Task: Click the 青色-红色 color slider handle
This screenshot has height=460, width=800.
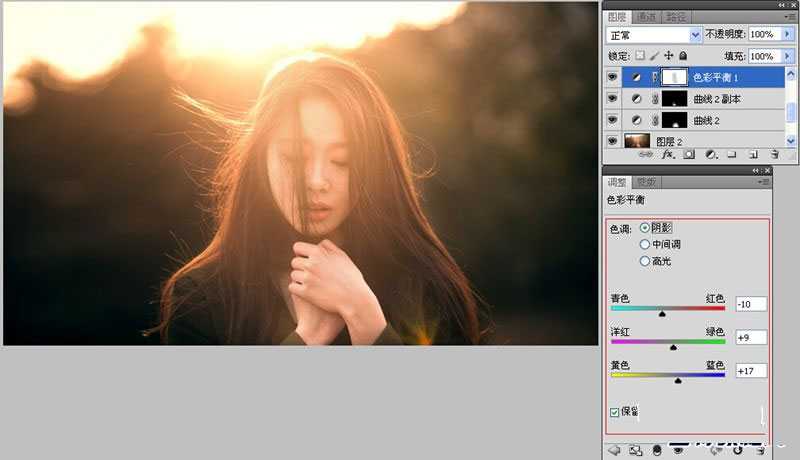Action: click(x=662, y=314)
